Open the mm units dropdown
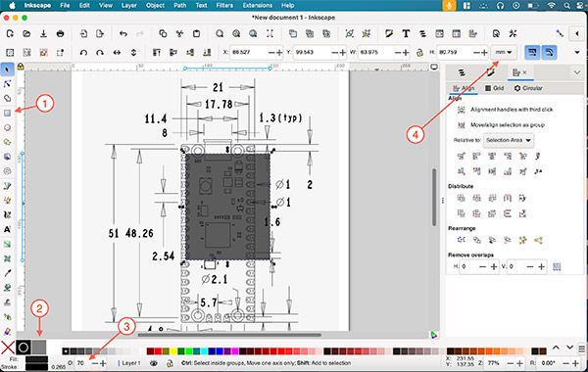The height and width of the screenshot is (372, 588). tap(504, 53)
